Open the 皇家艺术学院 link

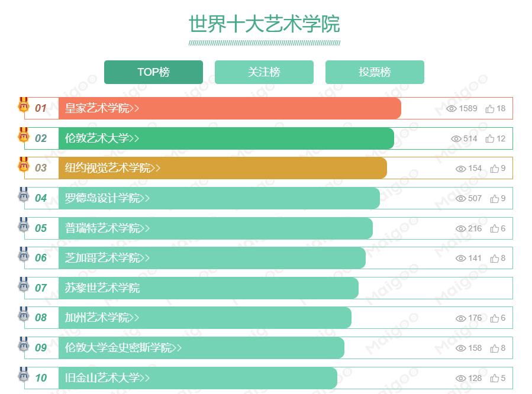tap(95, 108)
